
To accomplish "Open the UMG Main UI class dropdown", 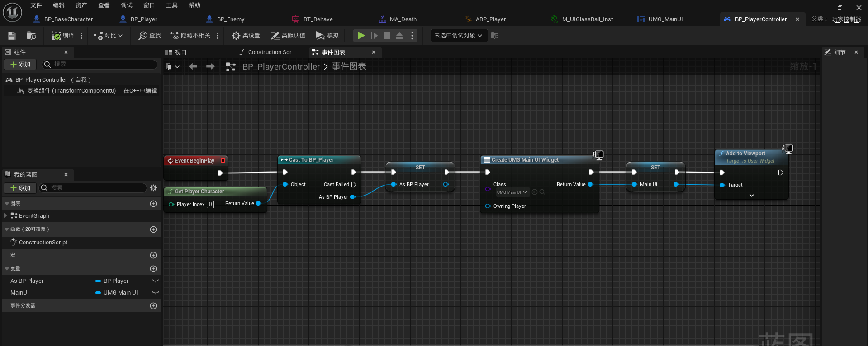I will (512, 192).
